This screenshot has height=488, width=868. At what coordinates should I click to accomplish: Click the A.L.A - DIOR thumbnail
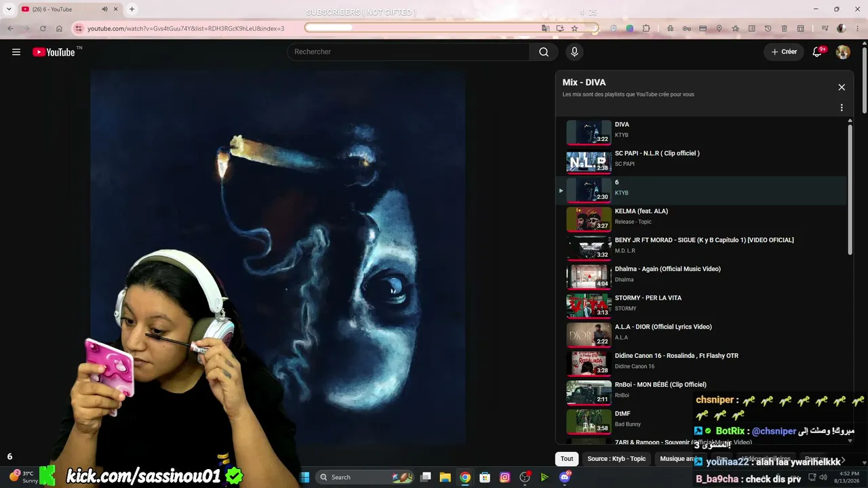click(589, 335)
